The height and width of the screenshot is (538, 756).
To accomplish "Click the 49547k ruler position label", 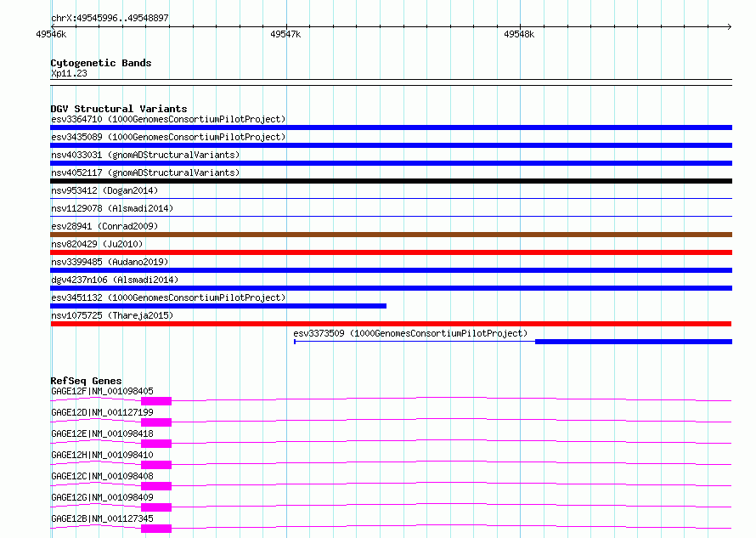I will tap(285, 34).
